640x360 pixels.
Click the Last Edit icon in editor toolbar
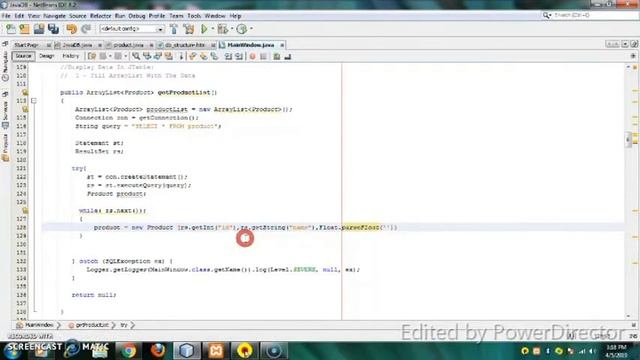92,56
